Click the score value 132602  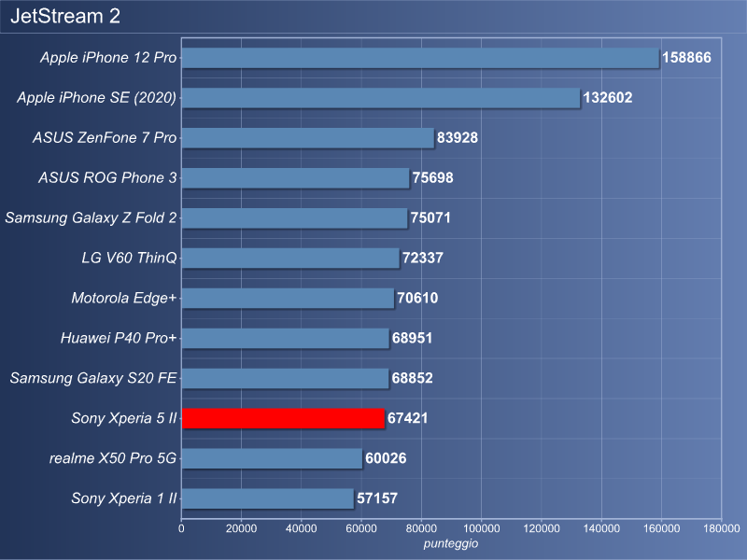[608, 98]
